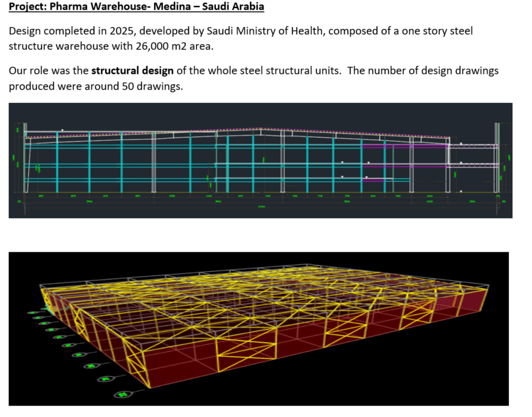The image size is (532, 417).
Task: Click the project title heading
Action: pyautogui.click(x=136, y=8)
